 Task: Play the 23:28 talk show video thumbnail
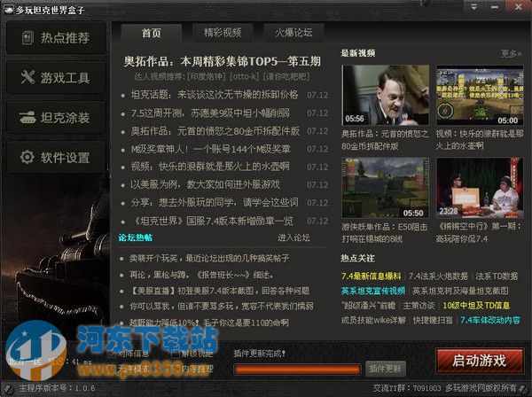480,188
